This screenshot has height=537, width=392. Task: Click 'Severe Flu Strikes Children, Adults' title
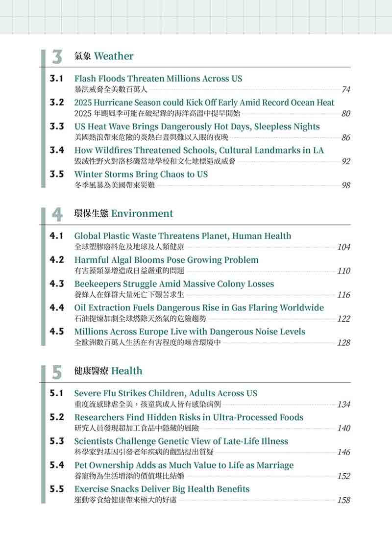pyautogui.click(x=166, y=393)
